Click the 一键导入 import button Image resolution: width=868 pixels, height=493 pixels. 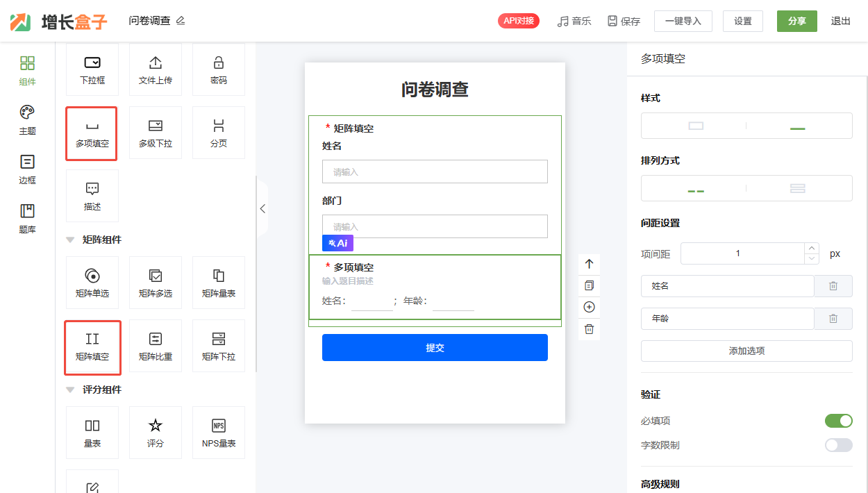coord(683,21)
